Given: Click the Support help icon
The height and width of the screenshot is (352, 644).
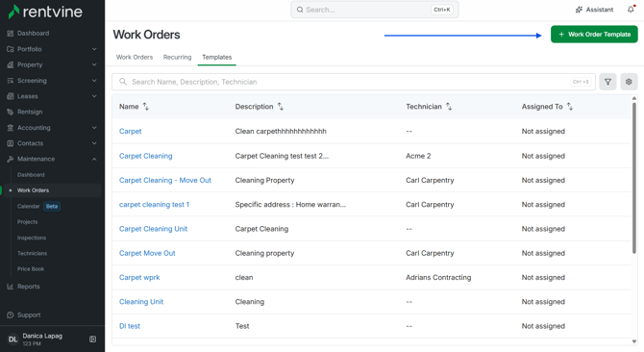Looking at the screenshot, I should pos(11,315).
